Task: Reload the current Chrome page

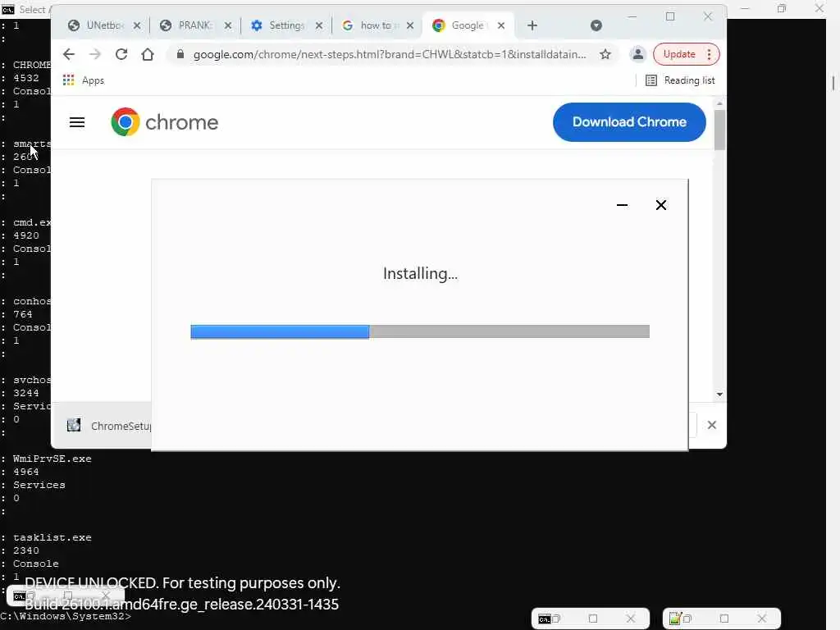Action: 121,54
